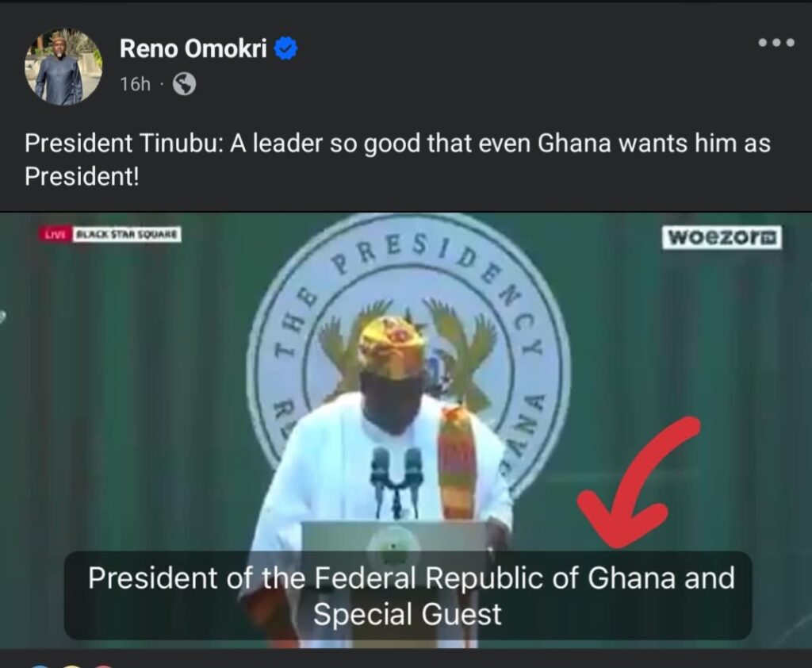Screen dimensions: 812x668
Task: Click the globe public audience icon
Action: click(184, 83)
